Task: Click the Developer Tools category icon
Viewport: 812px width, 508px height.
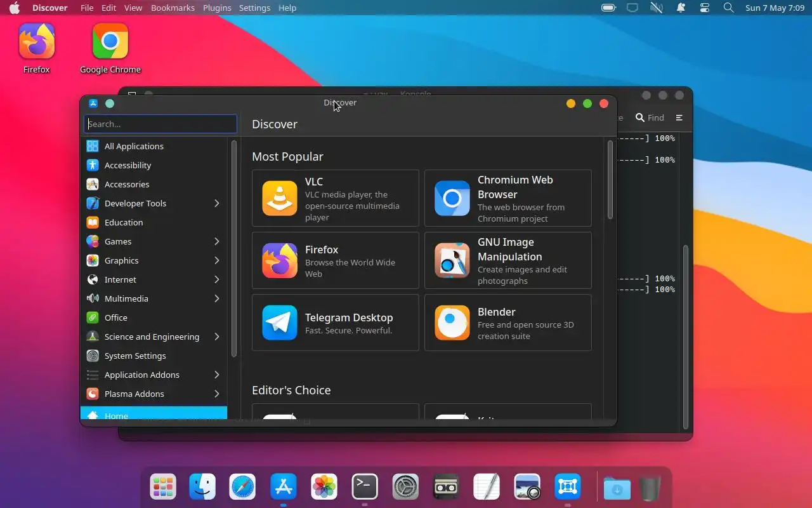Action: coord(93,203)
